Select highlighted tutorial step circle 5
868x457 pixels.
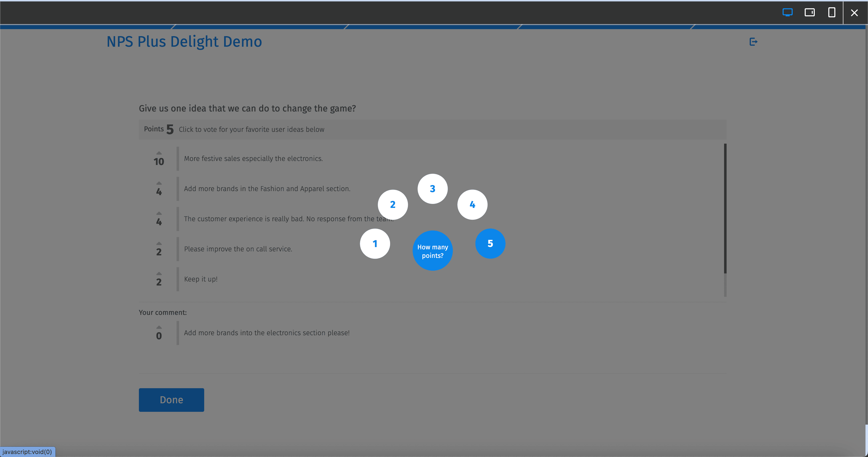pos(490,244)
